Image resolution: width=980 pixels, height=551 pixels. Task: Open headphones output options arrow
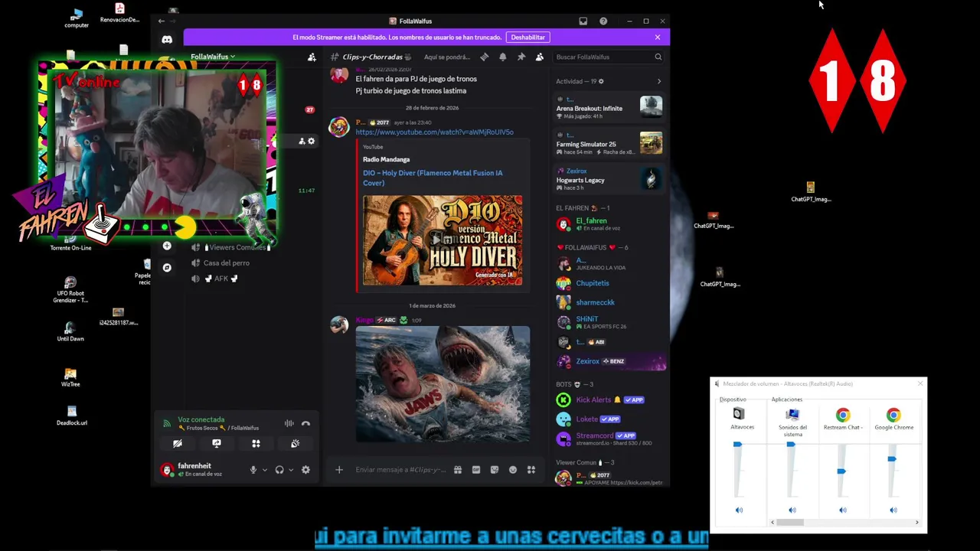(291, 470)
